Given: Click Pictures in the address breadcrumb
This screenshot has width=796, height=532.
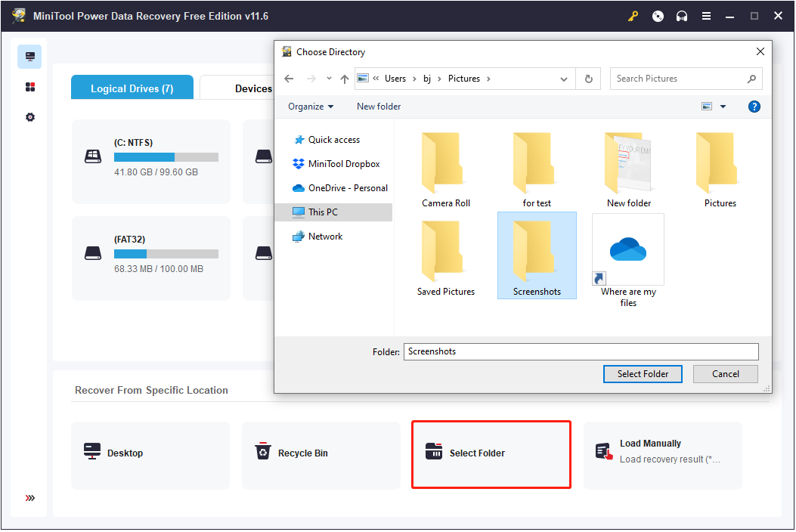Looking at the screenshot, I should 463,79.
